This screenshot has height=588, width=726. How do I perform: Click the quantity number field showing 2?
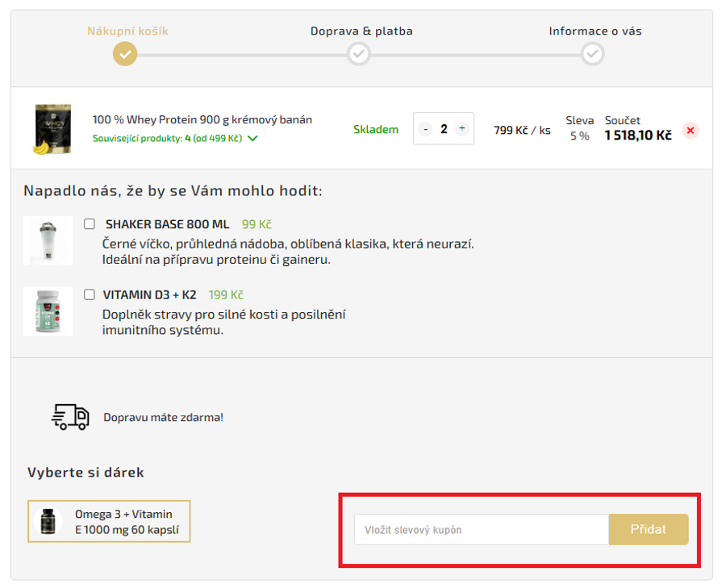[444, 129]
